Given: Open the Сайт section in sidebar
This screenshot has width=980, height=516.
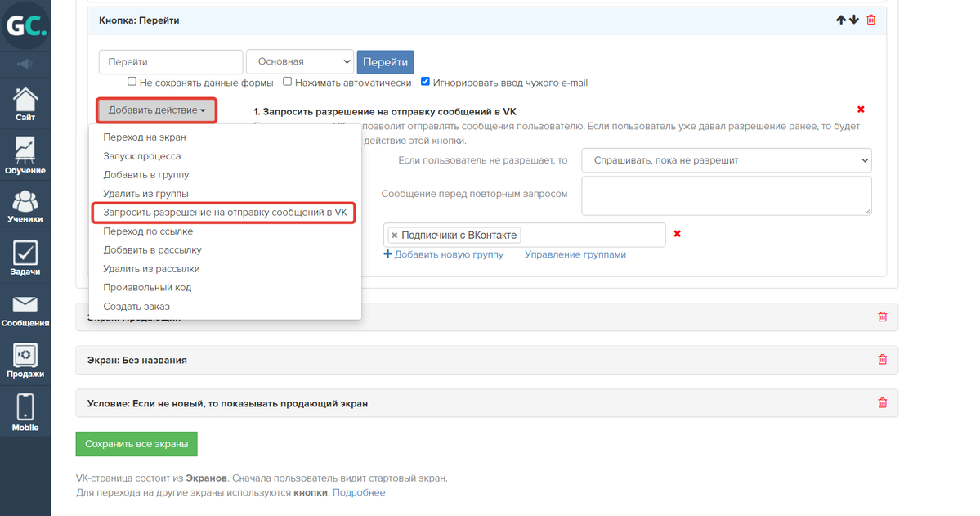Looking at the screenshot, I should tap(25, 104).
